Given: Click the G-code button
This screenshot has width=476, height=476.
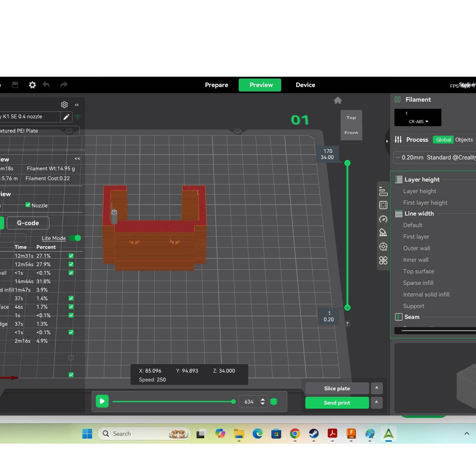Looking at the screenshot, I should [28, 223].
